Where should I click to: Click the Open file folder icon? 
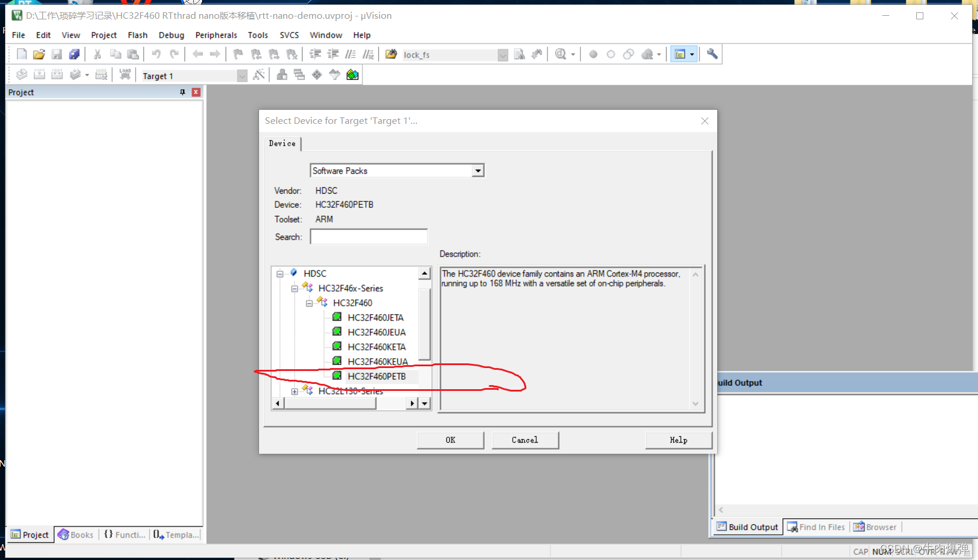click(x=39, y=55)
